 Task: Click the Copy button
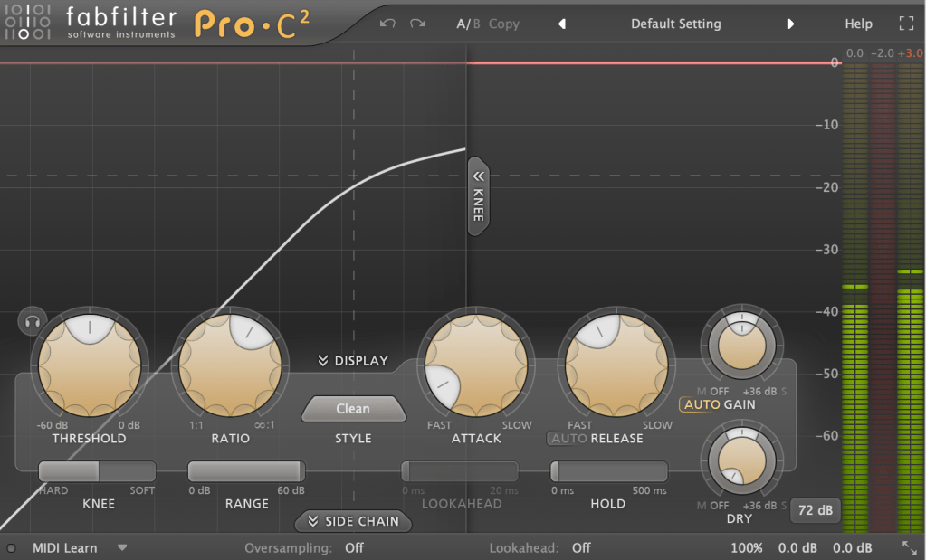tap(504, 24)
